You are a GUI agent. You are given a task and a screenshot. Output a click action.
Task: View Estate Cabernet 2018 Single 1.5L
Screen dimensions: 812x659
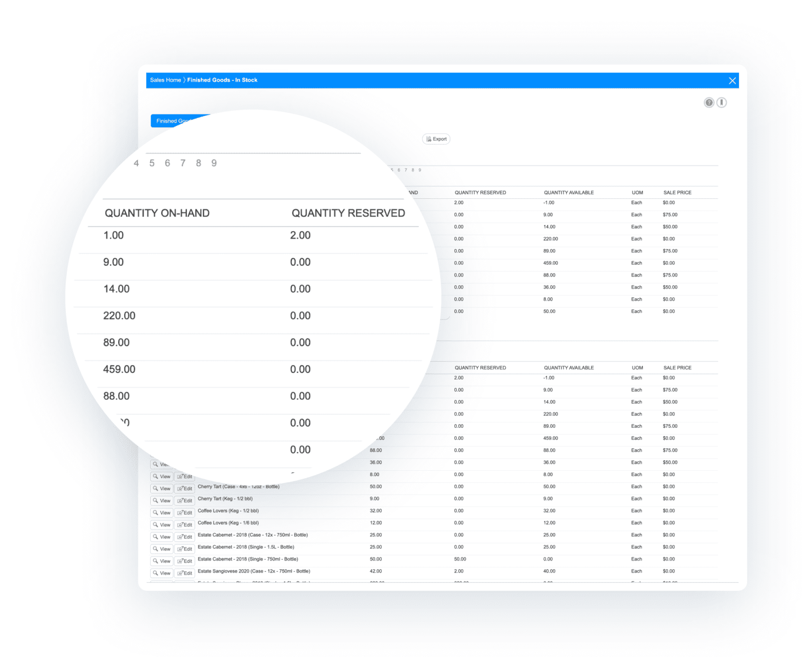tap(162, 549)
